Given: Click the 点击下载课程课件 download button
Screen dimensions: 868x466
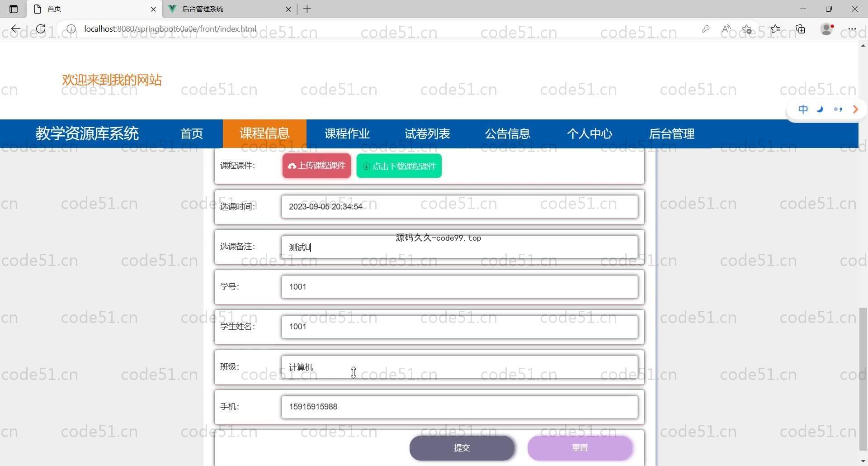Looking at the screenshot, I should [x=399, y=166].
